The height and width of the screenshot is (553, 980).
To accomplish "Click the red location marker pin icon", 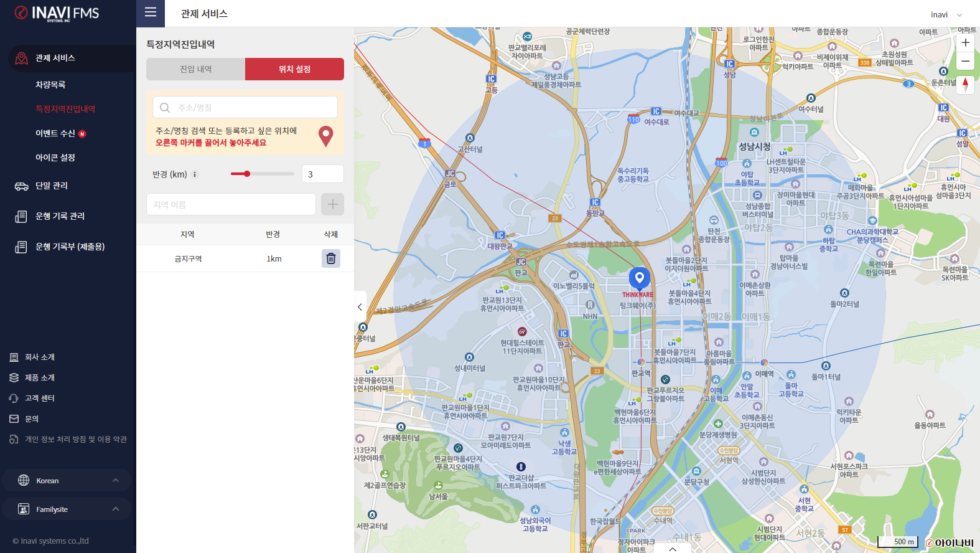I will coord(325,136).
